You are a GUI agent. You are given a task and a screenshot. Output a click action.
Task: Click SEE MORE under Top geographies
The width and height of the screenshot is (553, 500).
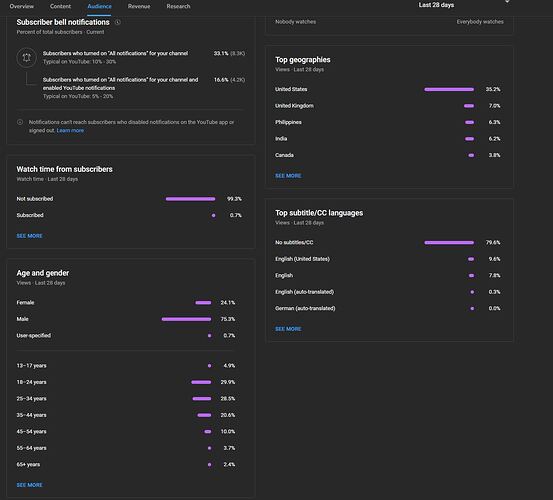288,176
